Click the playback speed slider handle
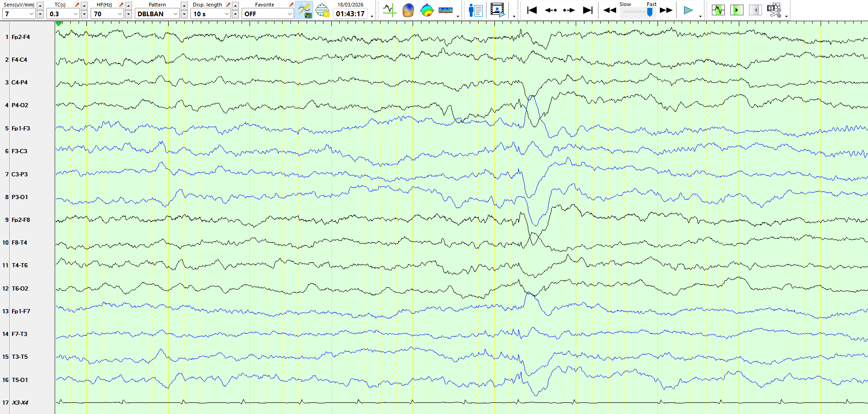Image resolution: width=868 pixels, height=414 pixels. pyautogui.click(x=650, y=13)
